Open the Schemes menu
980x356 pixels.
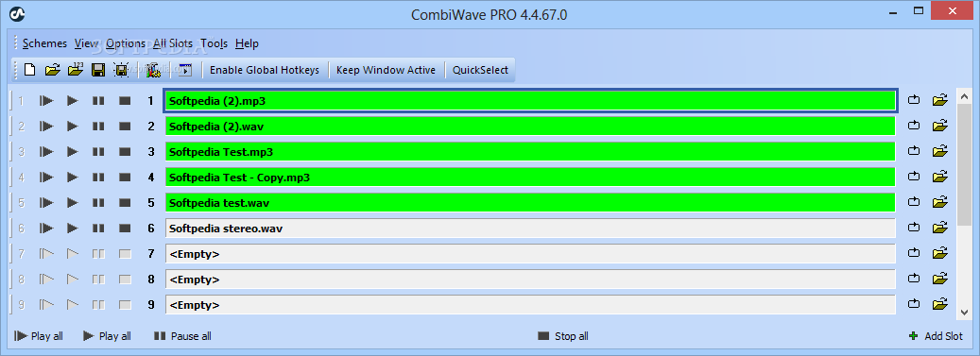[44, 43]
